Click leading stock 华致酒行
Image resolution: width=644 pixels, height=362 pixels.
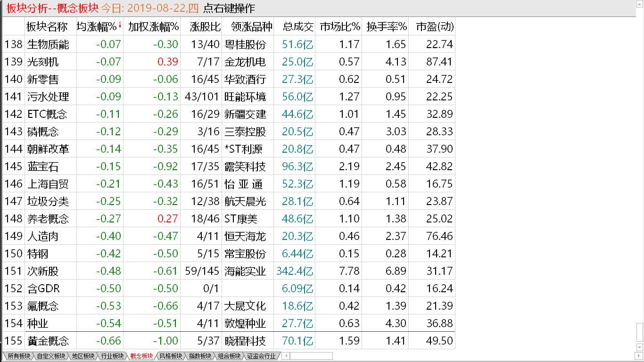[245, 79]
